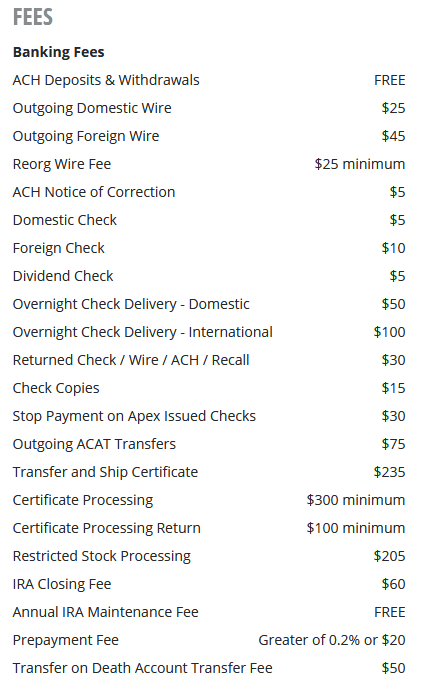Click the $25 minimum value
421x684 pixels.
tap(359, 164)
